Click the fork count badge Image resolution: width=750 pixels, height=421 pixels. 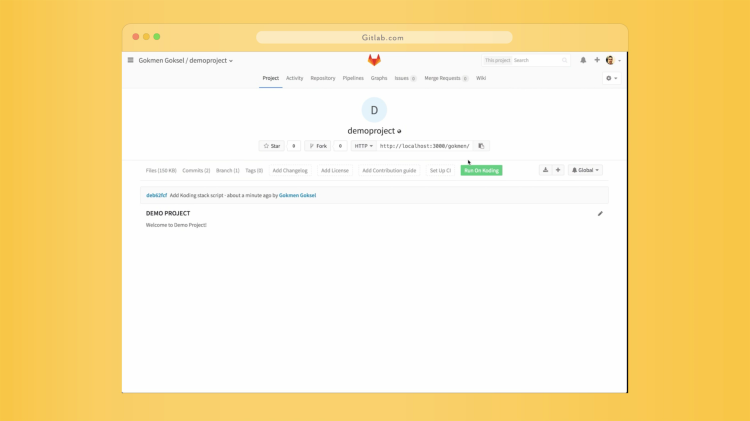[340, 146]
